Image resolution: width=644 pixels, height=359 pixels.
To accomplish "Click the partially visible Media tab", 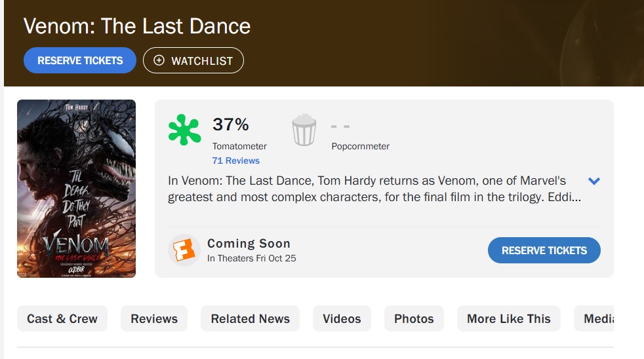I will coord(594,319).
